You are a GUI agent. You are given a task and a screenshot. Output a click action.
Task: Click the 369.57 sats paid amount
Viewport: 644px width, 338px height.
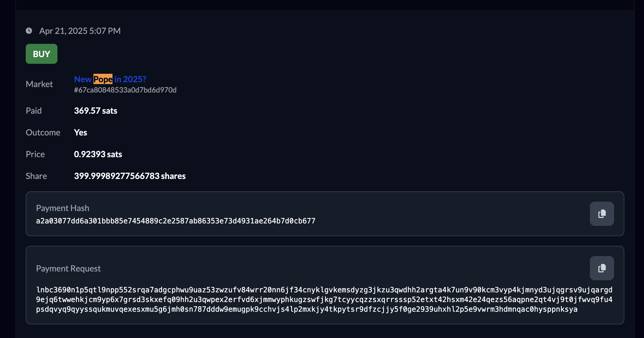coord(96,111)
